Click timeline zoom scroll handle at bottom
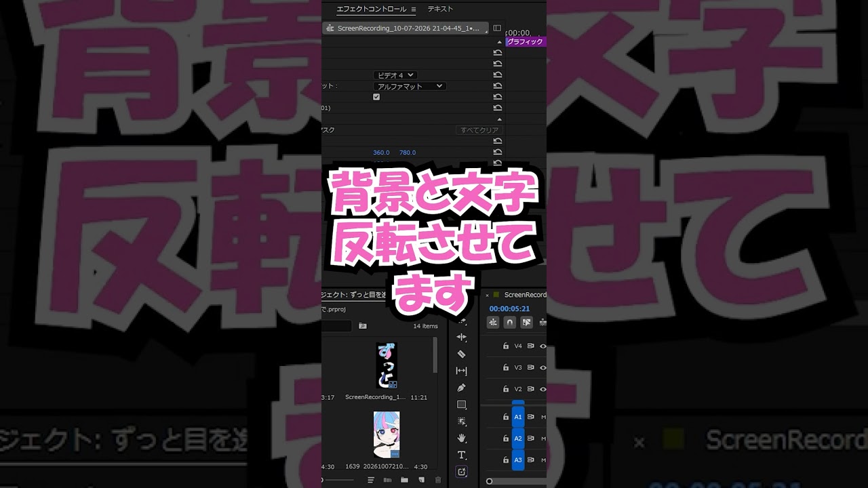 pos(489,481)
